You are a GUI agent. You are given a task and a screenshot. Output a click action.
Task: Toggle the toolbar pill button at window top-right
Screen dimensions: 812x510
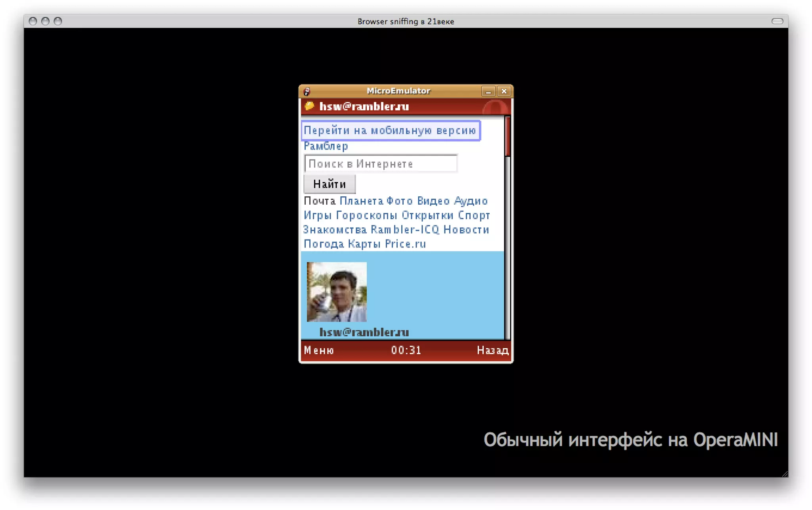tap(777, 21)
